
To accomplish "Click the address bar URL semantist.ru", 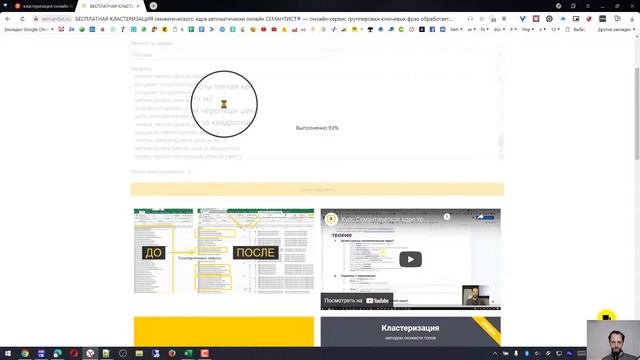I will click(56, 19).
